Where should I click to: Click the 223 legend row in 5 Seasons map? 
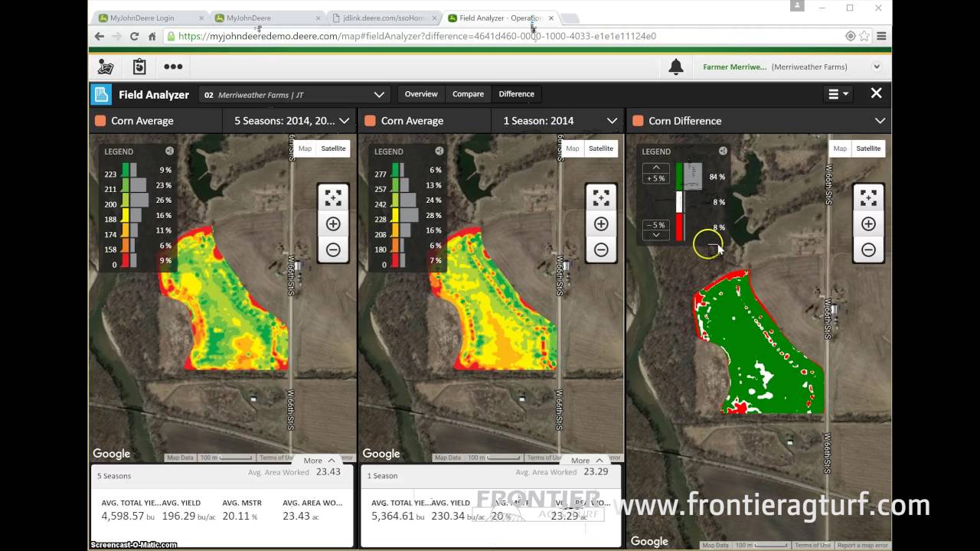coord(138,170)
